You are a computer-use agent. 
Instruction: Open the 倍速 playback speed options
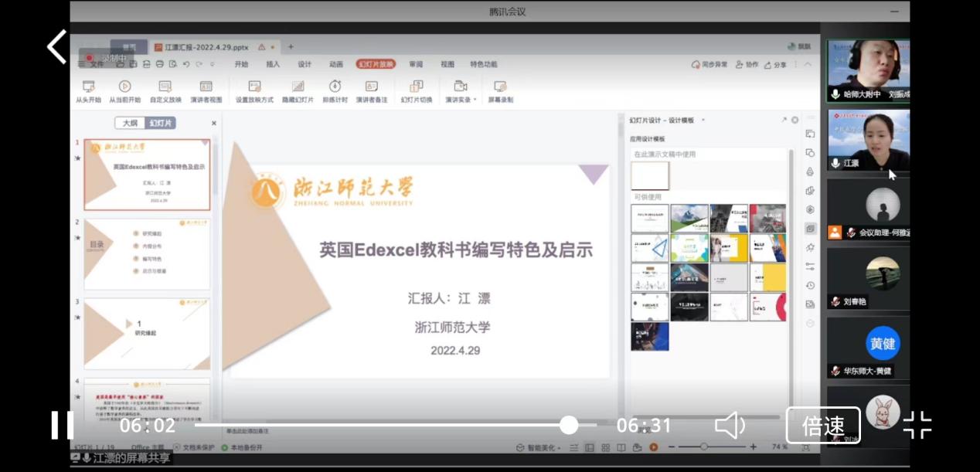click(823, 425)
